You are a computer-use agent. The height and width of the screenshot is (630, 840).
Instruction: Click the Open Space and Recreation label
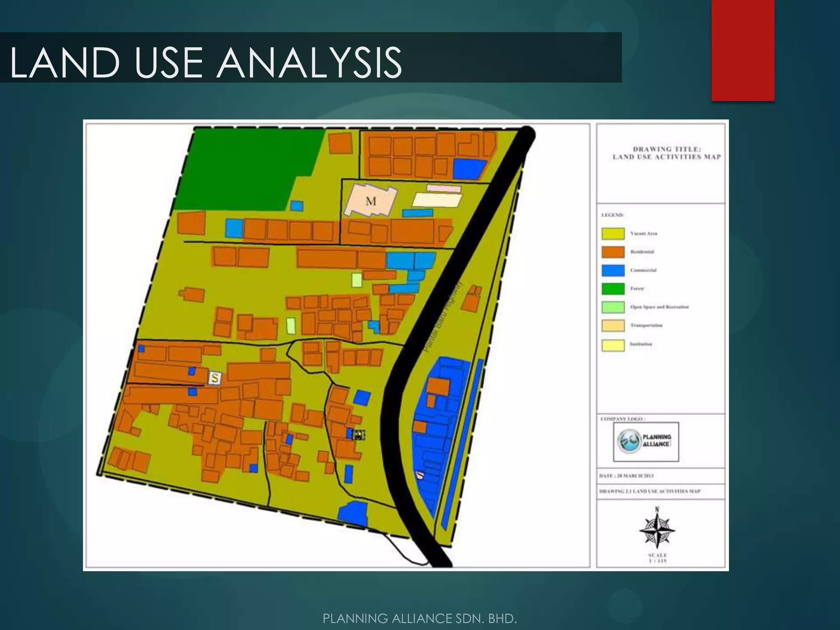coord(659,307)
